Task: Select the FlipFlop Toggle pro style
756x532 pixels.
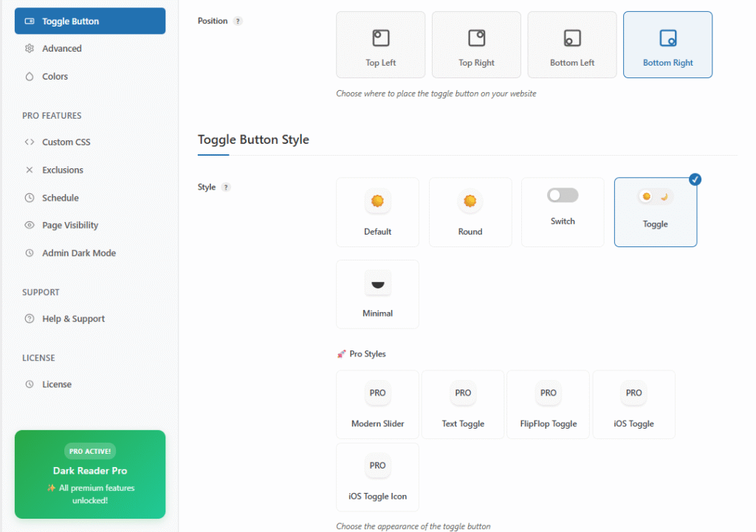Action: [x=549, y=405]
